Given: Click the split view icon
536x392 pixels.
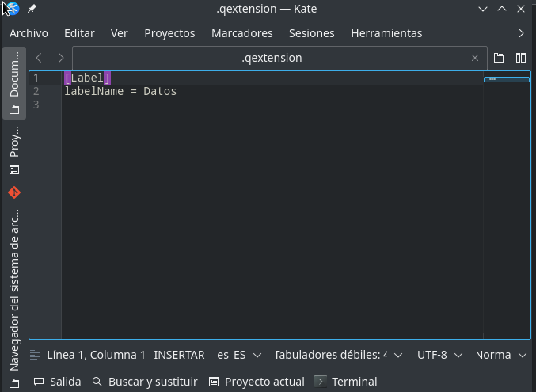Looking at the screenshot, I should [521, 58].
